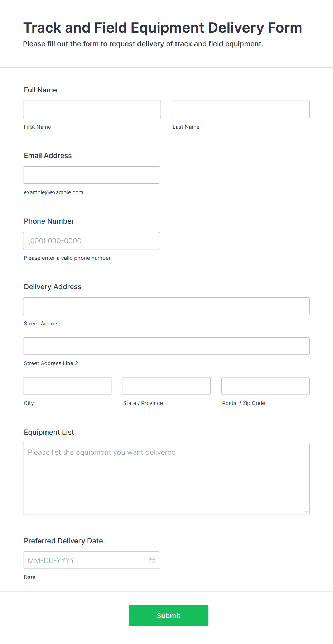This screenshot has height=644, width=333.
Task: Select the Phone Number input box
Action: pos(92,240)
